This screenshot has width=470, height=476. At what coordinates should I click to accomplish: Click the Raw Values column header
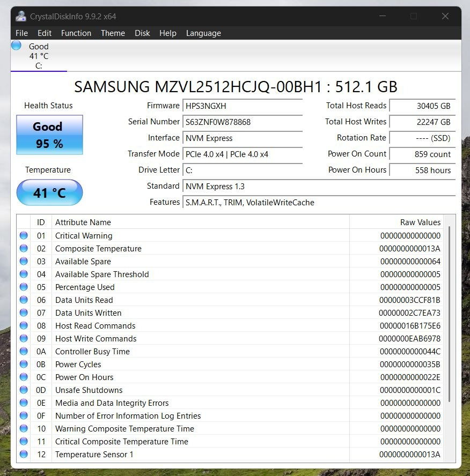[x=396, y=222]
